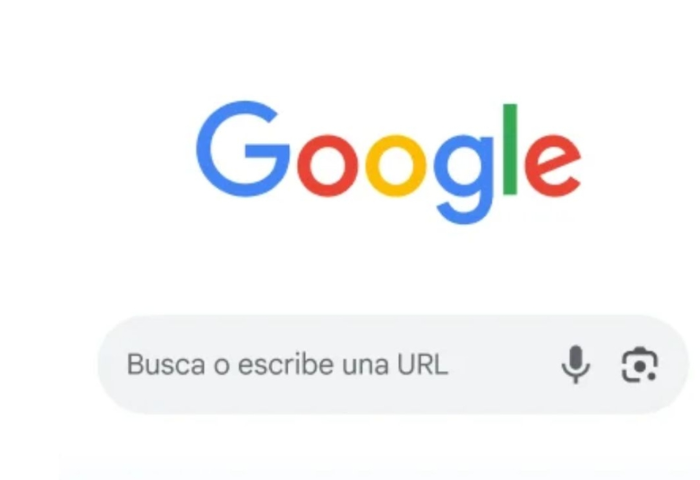Open Google Lens camera search icon
This screenshot has height=480, width=700.
tap(640, 365)
